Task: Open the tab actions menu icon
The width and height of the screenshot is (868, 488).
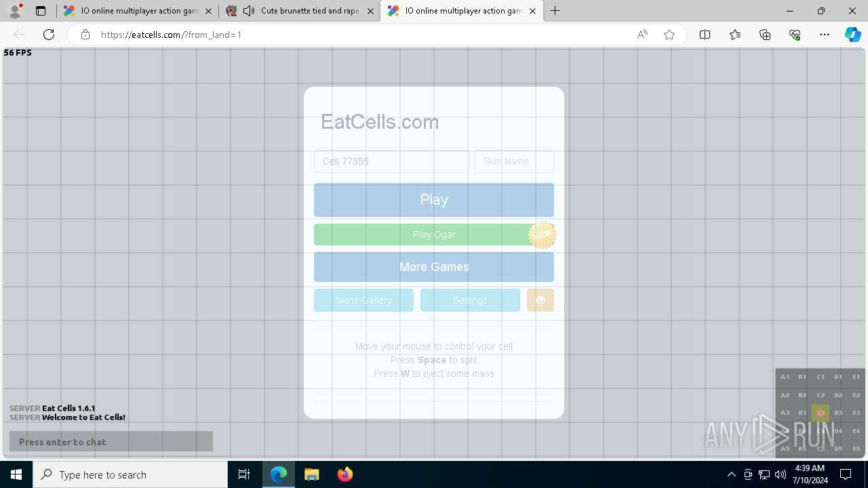Action: (41, 11)
